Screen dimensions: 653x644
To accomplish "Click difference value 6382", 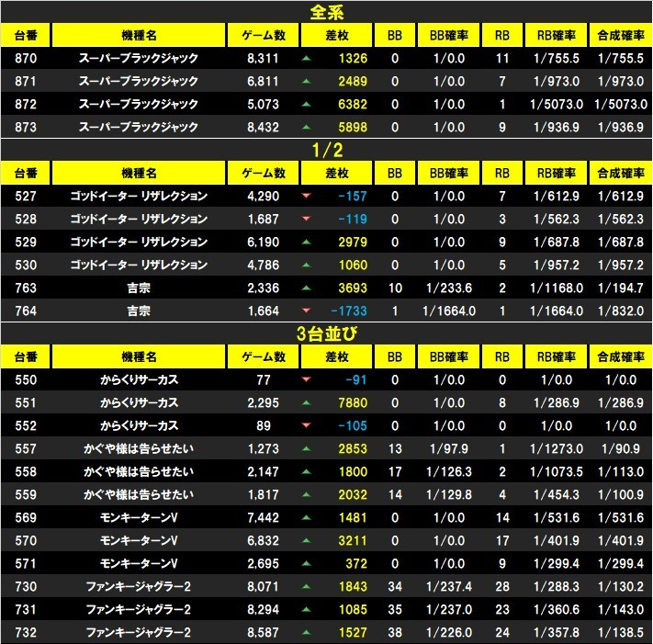I will coord(353,104).
